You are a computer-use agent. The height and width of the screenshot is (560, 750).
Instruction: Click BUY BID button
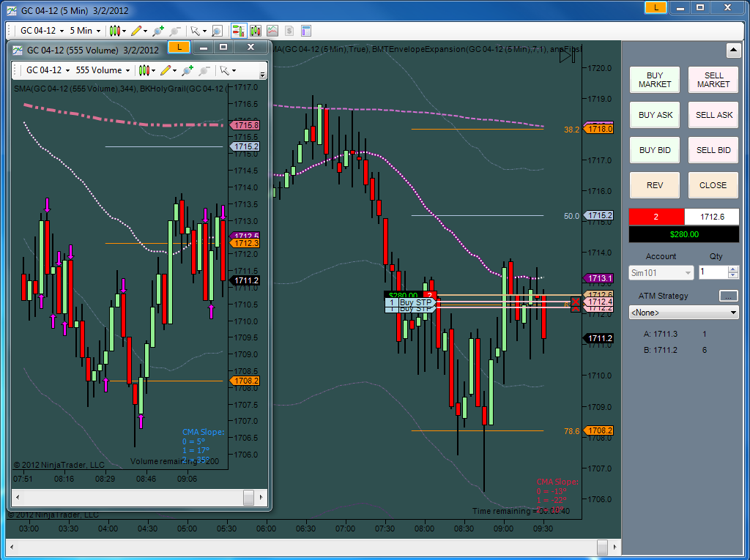click(x=654, y=150)
